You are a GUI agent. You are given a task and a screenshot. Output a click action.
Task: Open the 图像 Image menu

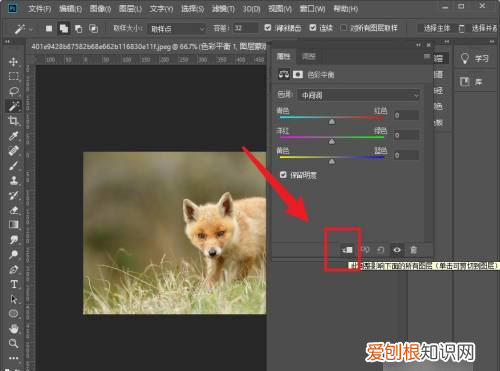100,9
